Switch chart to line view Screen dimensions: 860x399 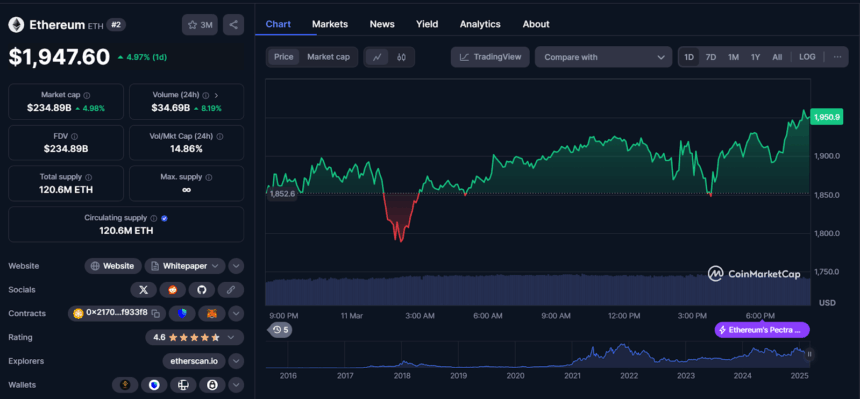click(377, 57)
